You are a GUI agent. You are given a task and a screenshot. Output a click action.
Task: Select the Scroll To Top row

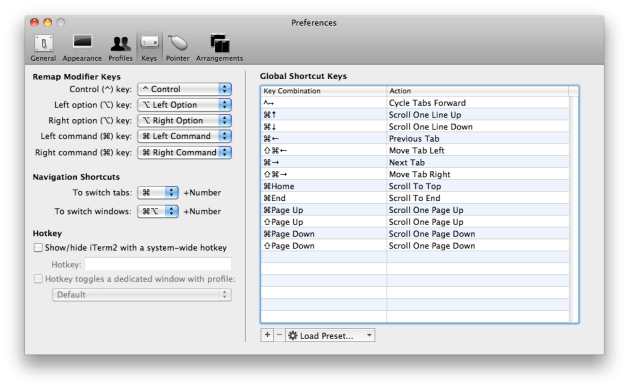415,186
